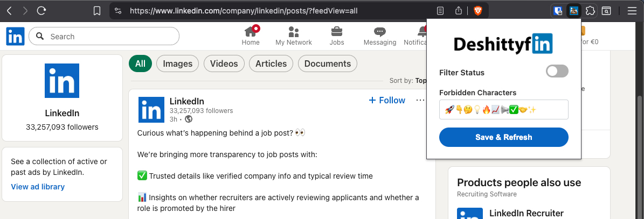This screenshot has height=219, width=644.
Task: Toggle the Filter Status switch
Action: (x=557, y=72)
